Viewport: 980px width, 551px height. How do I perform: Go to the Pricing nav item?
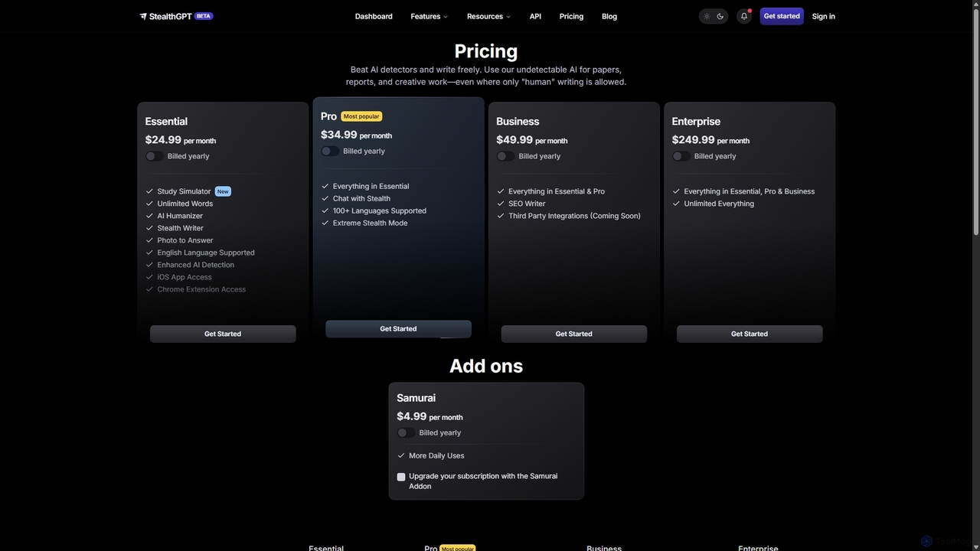pos(571,16)
